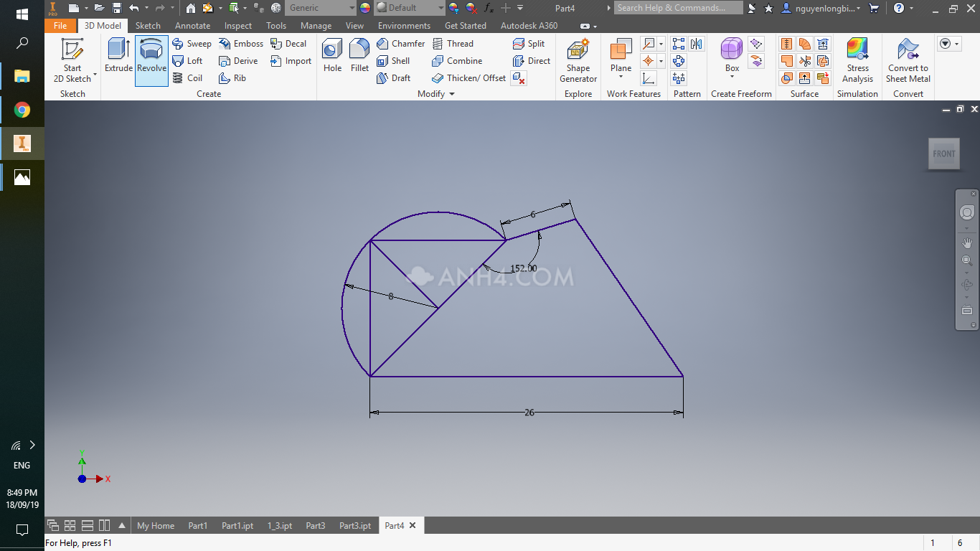Click the Search Help & Commands field

point(678,8)
